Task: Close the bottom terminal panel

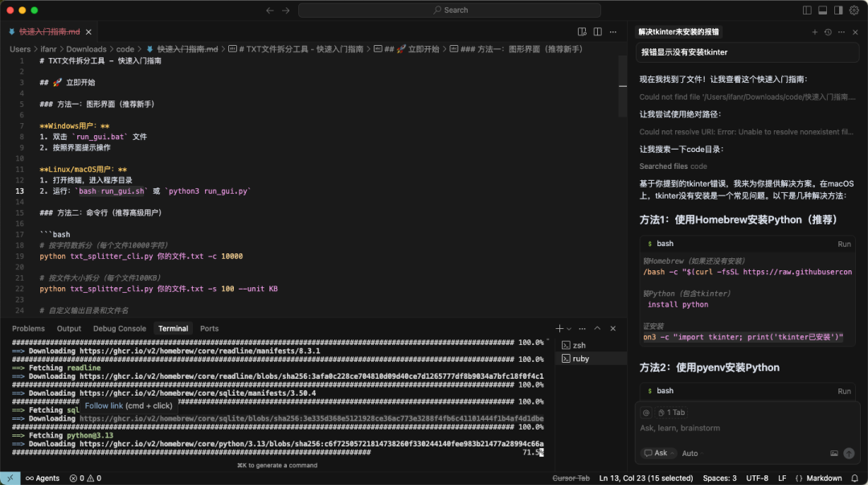Action: tap(612, 328)
